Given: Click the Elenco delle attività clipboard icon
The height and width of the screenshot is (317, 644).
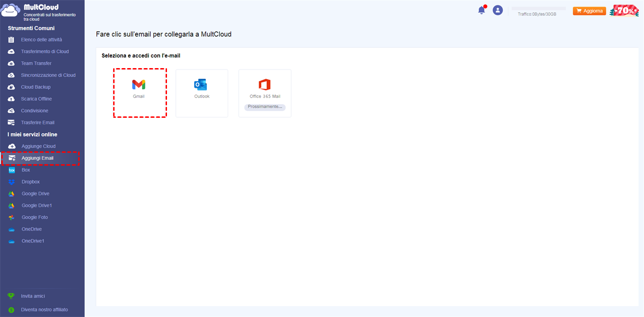Looking at the screenshot, I should [11, 40].
